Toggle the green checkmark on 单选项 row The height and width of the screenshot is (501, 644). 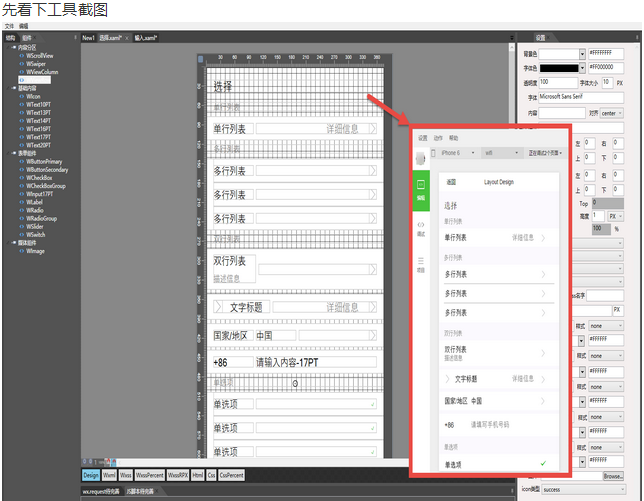click(x=542, y=464)
